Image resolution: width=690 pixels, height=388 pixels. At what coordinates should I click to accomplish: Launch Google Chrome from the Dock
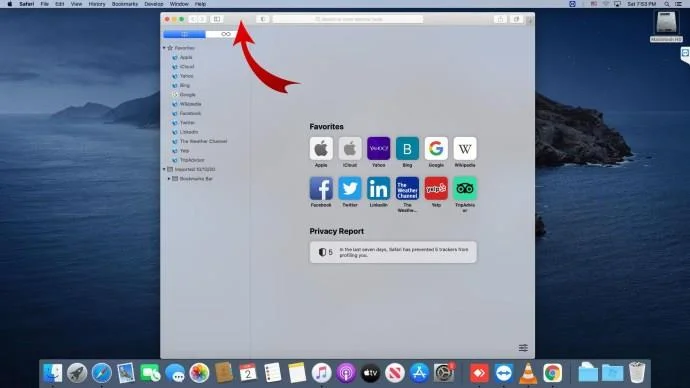[552, 373]
